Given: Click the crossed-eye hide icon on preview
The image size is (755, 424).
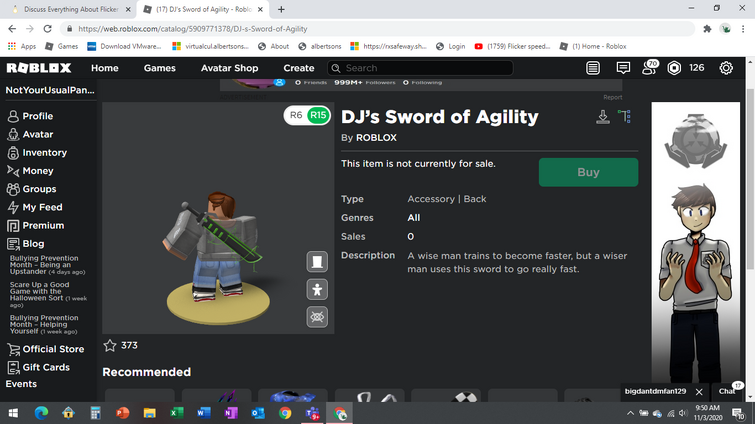Looking at the screenshot, I should click(317, 317).
